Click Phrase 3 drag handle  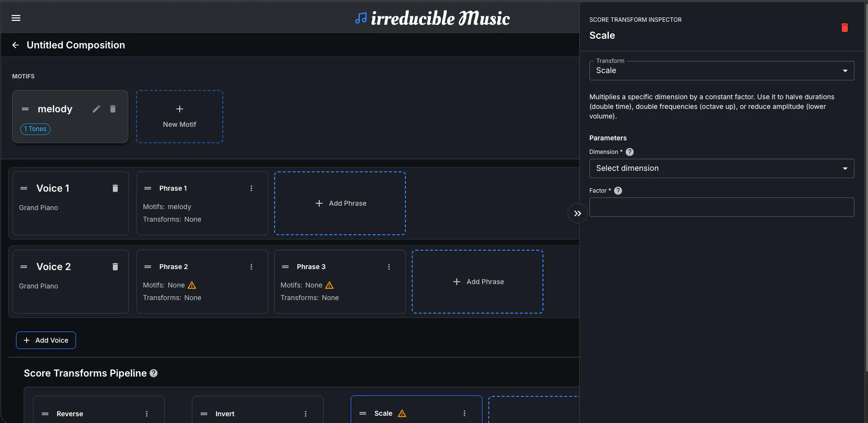(285, 267)
